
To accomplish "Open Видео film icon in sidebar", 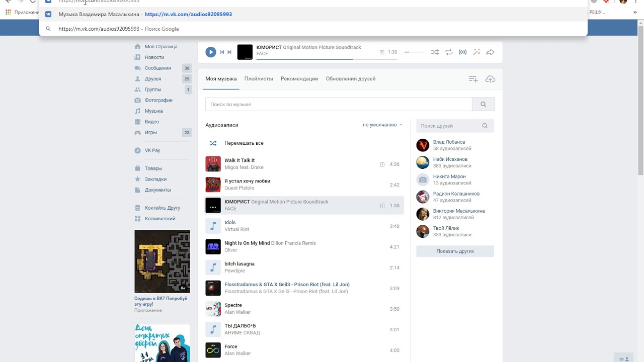I will 137,122.
